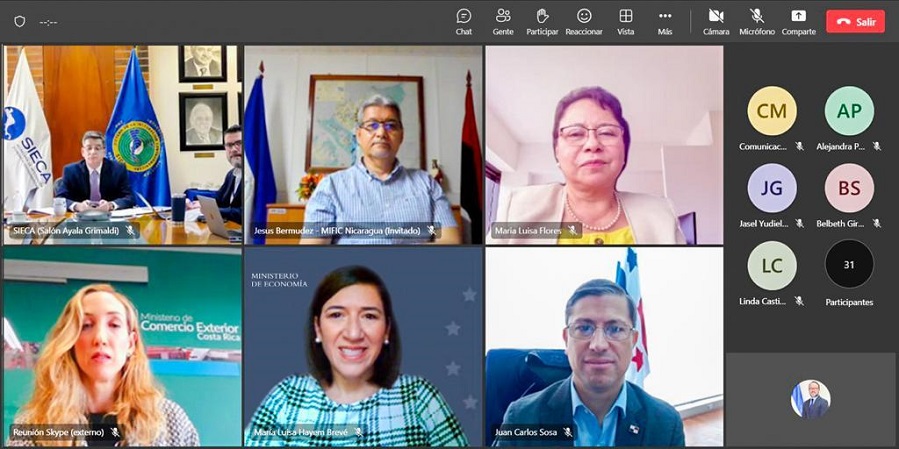
Task: Leave the meeting with Salir
Action: (x=855, y=21)
